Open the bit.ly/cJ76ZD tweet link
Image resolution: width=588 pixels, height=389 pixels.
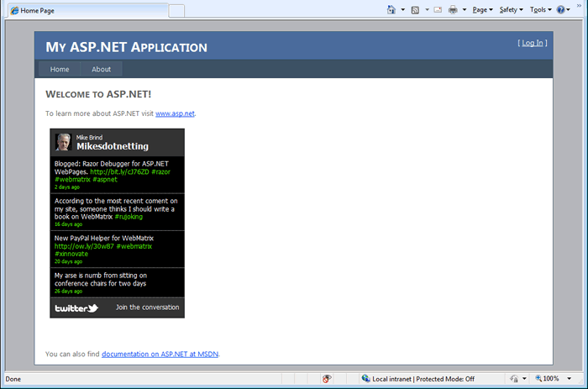[119, 171]
